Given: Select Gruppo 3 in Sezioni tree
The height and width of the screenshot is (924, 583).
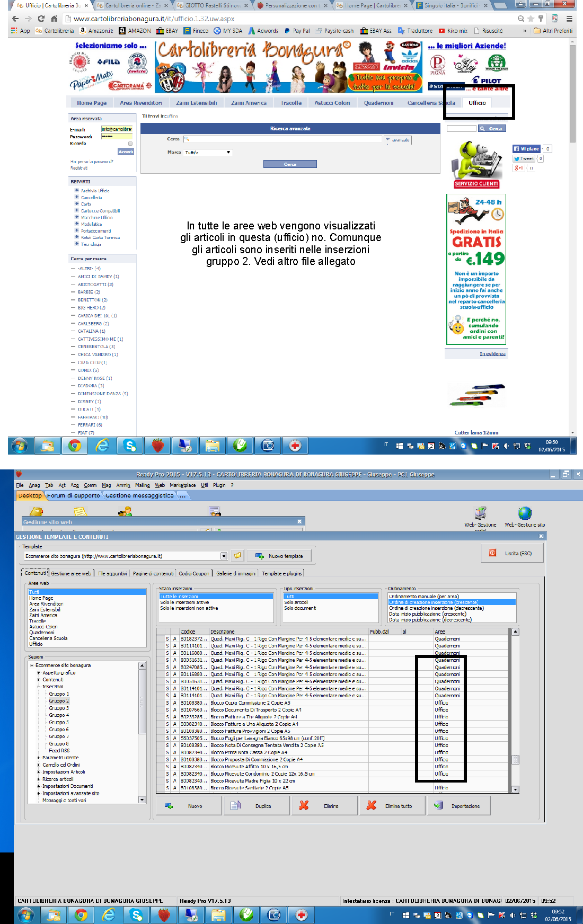Looking at the screenshot, I should tap(59, 708).
